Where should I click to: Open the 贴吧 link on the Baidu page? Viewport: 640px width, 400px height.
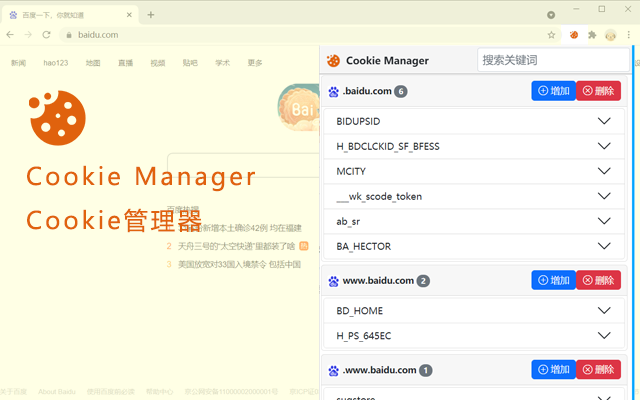pos(190,63)
